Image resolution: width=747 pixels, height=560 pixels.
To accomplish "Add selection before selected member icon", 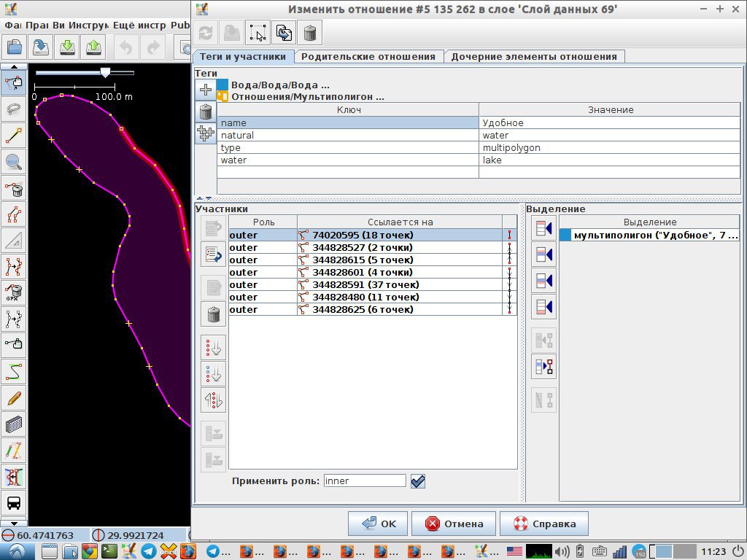I will pyautogui.click(x=543, y=254).
